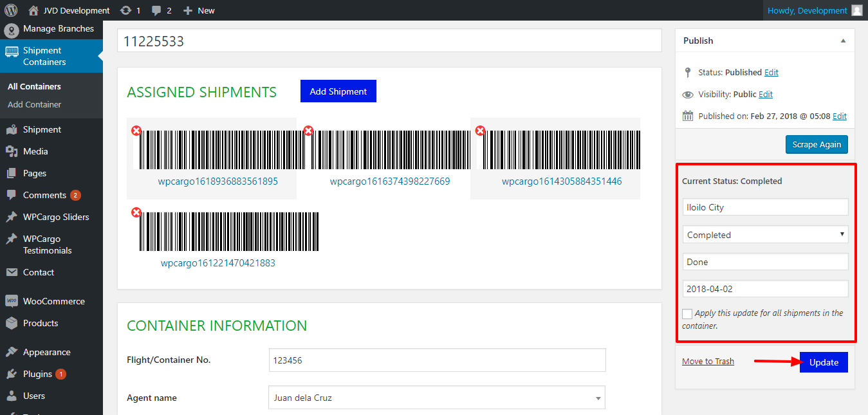Click the Flight/Container No. input field
Screen dimensions: 868x415
pos(437,360)
